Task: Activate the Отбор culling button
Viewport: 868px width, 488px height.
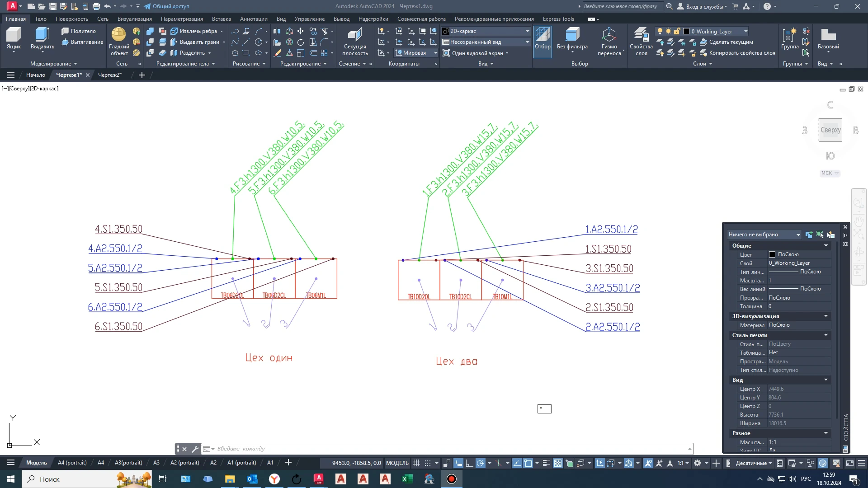Action: [x=542, y=42]
